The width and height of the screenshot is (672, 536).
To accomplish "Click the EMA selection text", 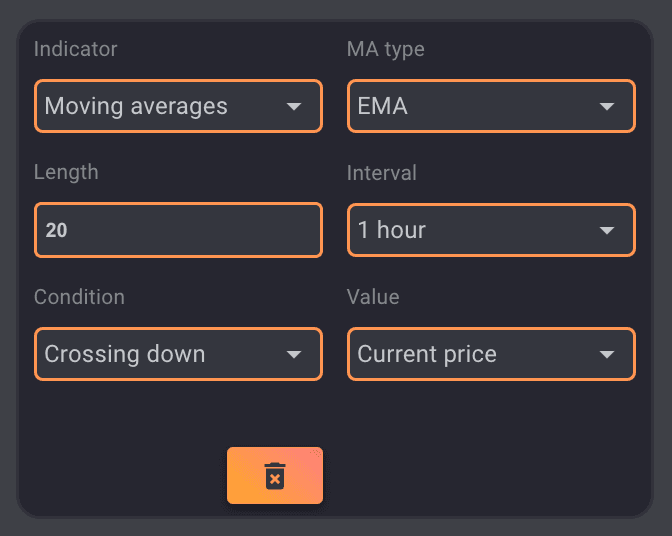I will point(383,106).
